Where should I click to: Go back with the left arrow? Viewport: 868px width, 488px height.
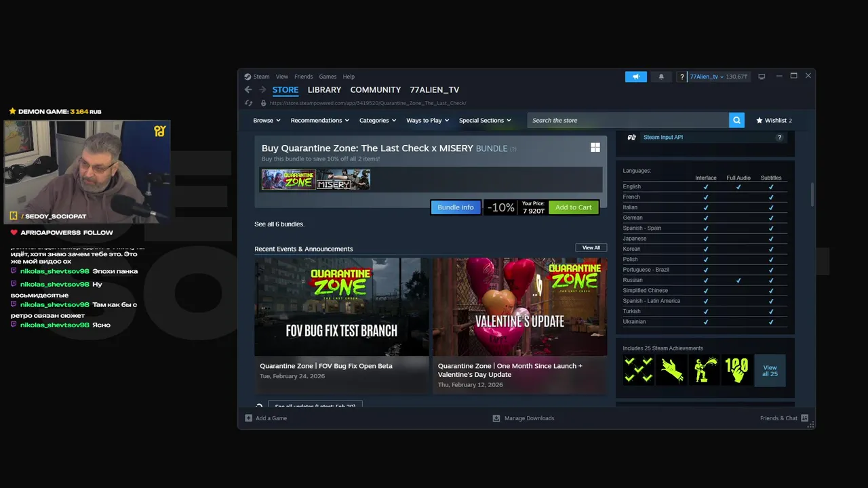click(x=248, y=89)
